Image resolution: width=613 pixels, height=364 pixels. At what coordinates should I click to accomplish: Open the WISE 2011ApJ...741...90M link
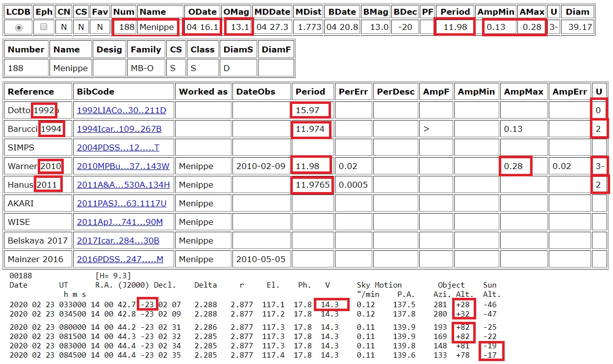[119, 222]
